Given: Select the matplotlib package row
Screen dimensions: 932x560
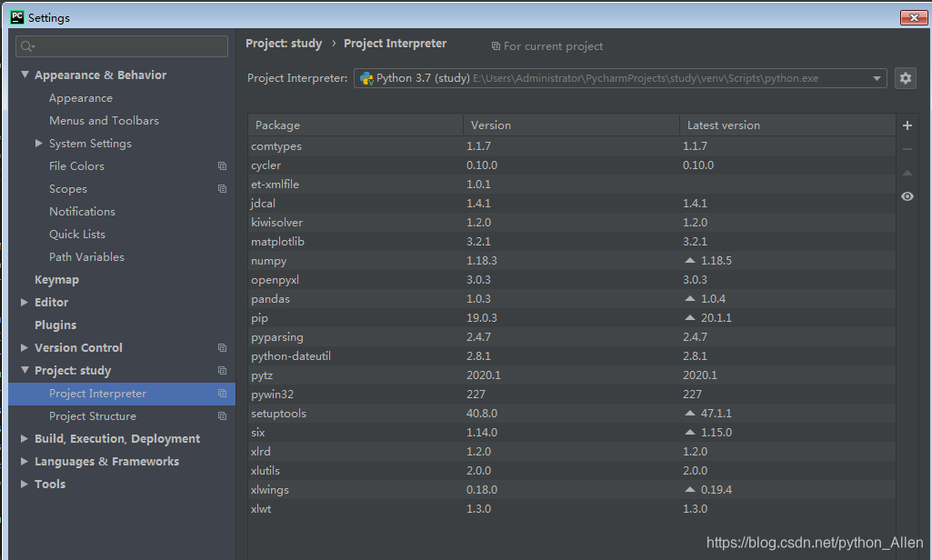Looking at the screenshot, I should 572,241.
